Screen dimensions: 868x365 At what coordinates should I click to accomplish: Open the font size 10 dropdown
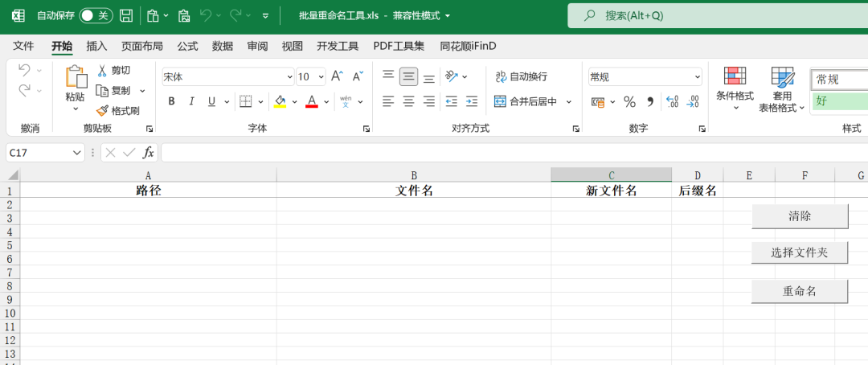[321, 77]
